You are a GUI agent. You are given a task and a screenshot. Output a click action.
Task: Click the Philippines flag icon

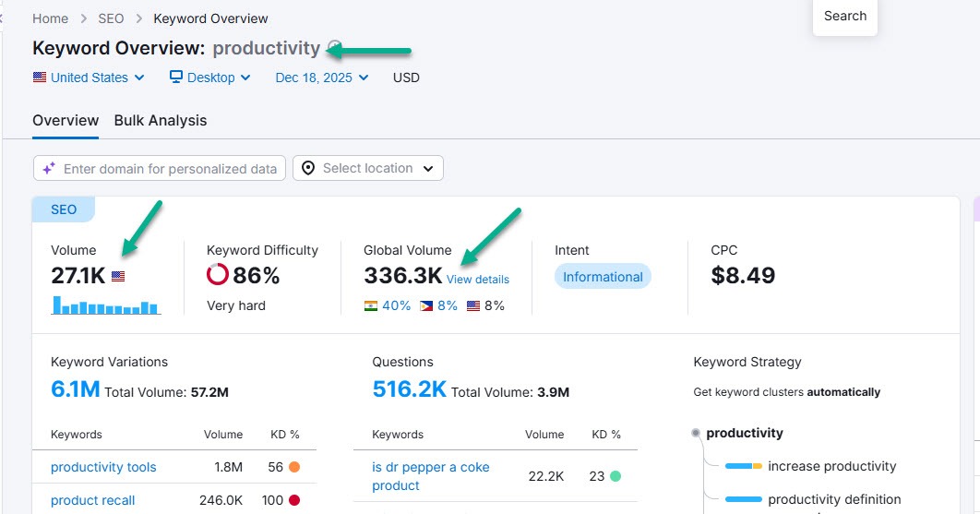[x=426, y=305]
